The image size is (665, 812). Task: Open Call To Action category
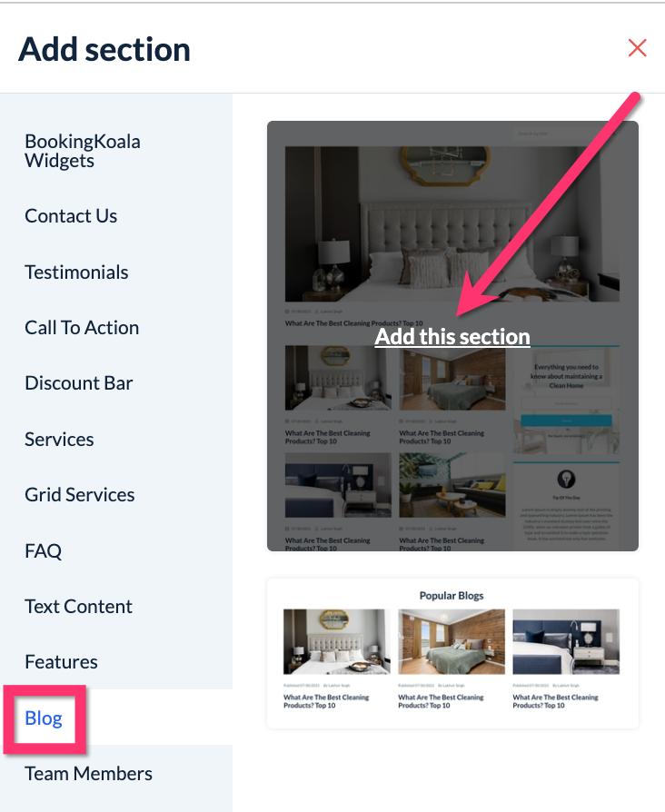point(82,328)
